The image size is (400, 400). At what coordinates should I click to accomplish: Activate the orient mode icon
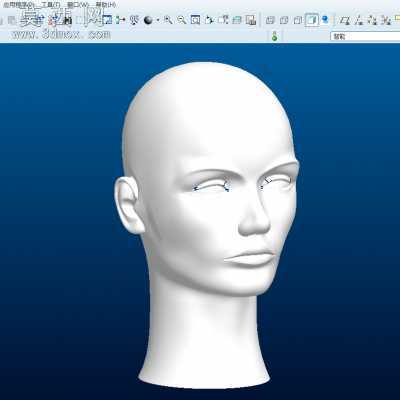click(134, 20)
